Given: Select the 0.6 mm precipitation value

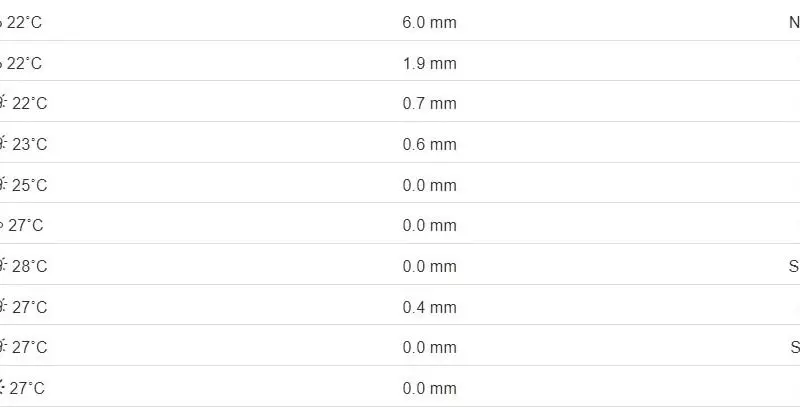Looking at the screenshot, I should click(x=429, y=144).
